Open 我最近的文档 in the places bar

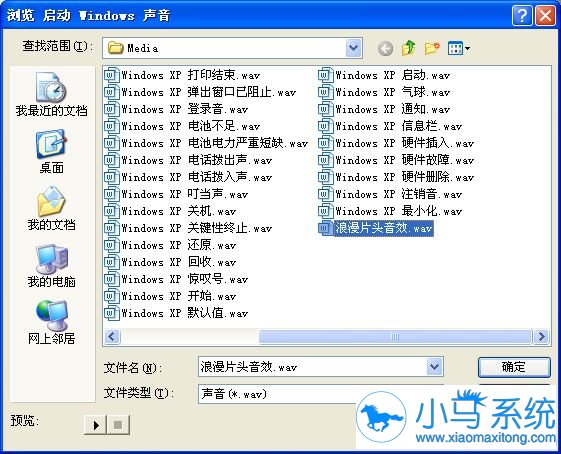click(x=52, y=94)
